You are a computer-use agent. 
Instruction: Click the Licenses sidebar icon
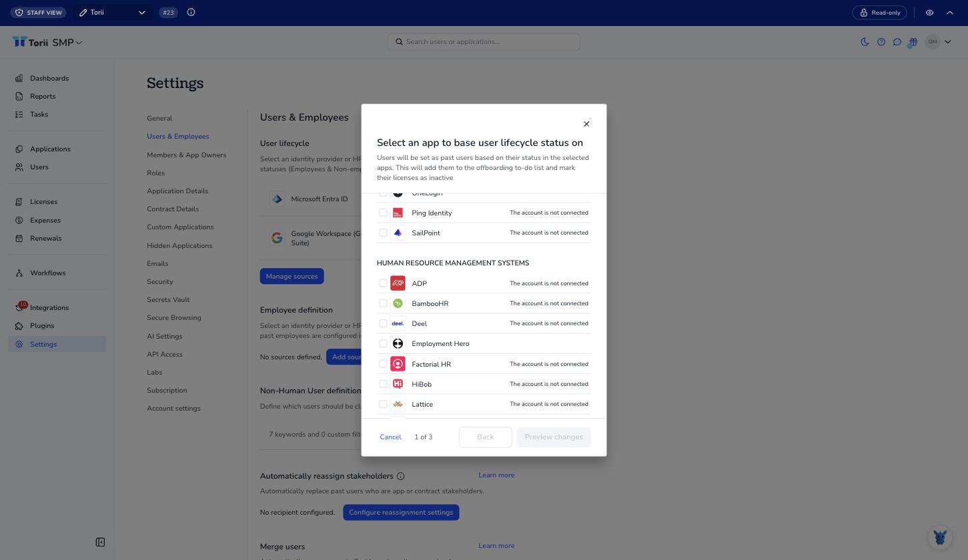click(x=19, y=201)
